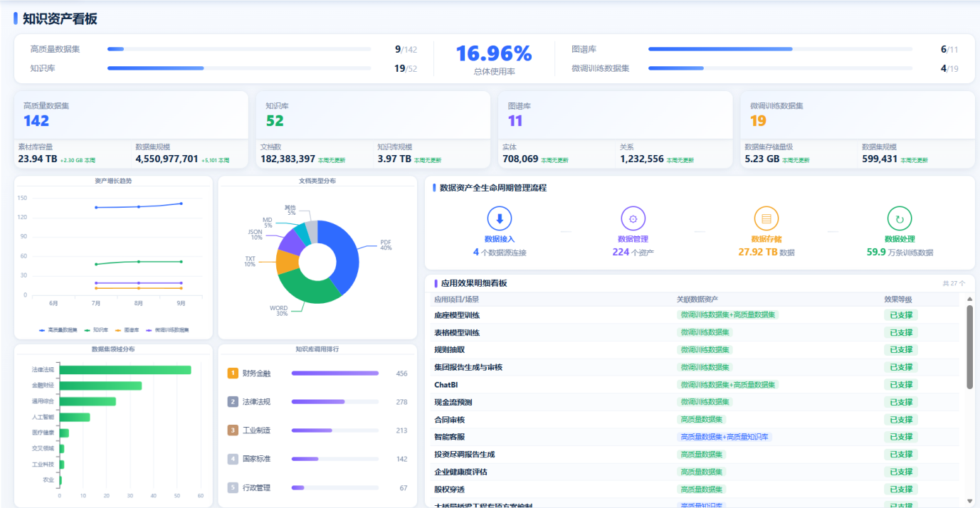Click the 数据处理 refresh icon
Screen dimensions: 980x508
click(900, 218)
